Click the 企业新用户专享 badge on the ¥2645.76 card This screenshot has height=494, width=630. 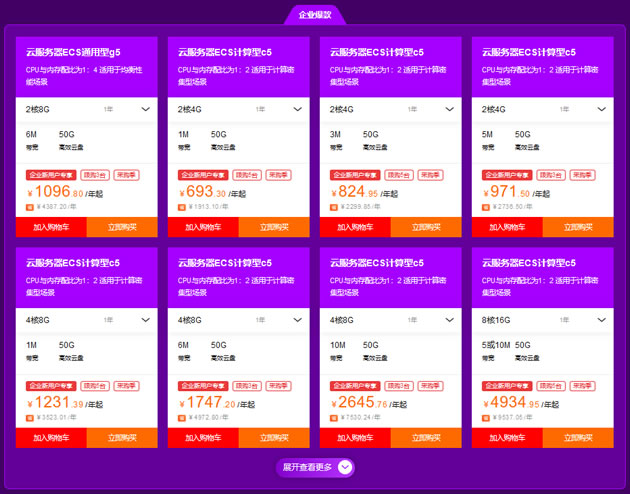pos(355,386)
